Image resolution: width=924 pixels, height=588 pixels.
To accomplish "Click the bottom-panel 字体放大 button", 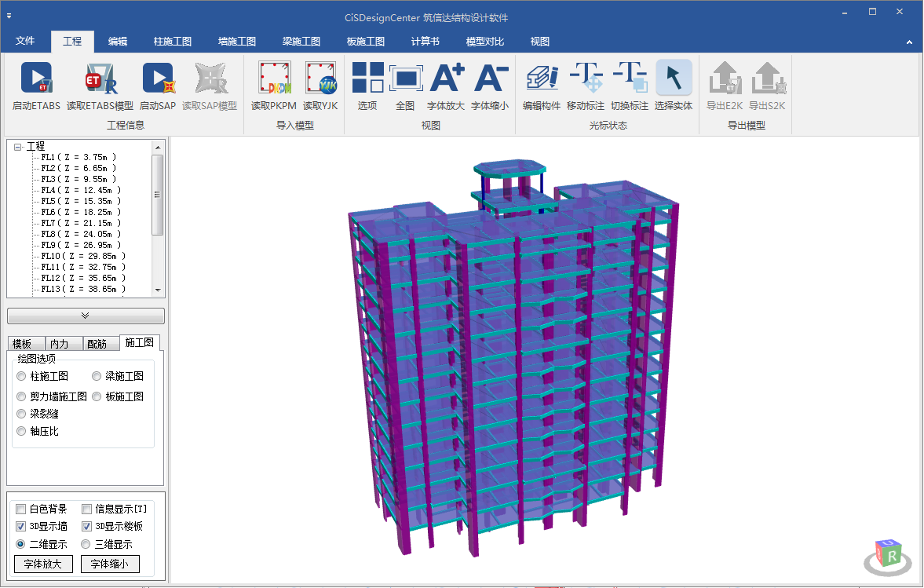I will click(43, 564).
